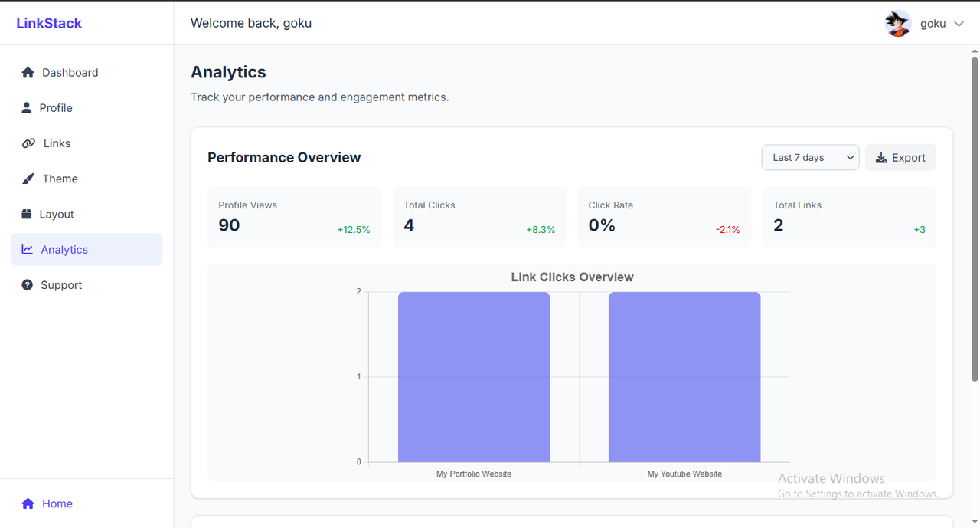Click the My Youtube Website bar
The width and height of the screenshot is (980, 528).
(684, 377)
